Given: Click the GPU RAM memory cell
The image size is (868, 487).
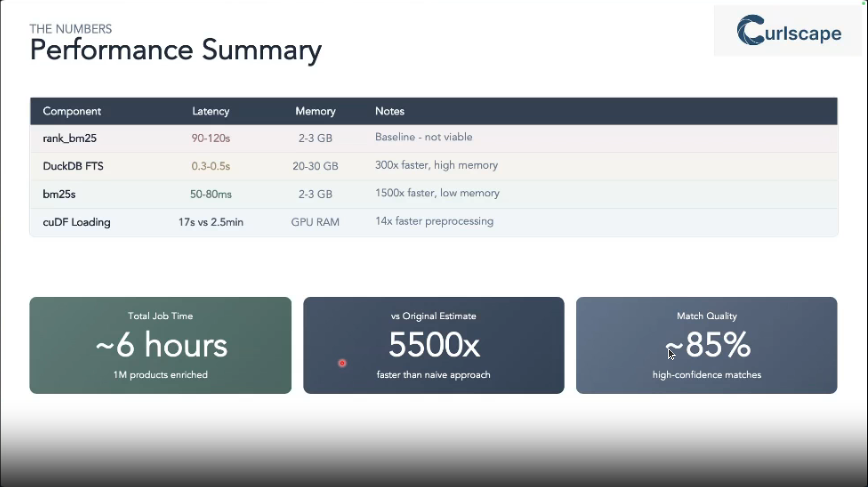Looking at the screenshot, I should tap(315, 222).
